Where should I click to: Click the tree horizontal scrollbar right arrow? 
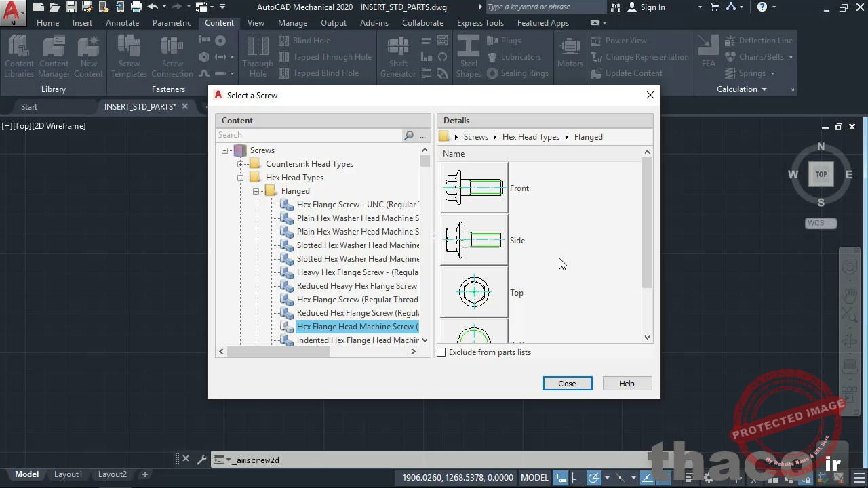coord(414,352)
